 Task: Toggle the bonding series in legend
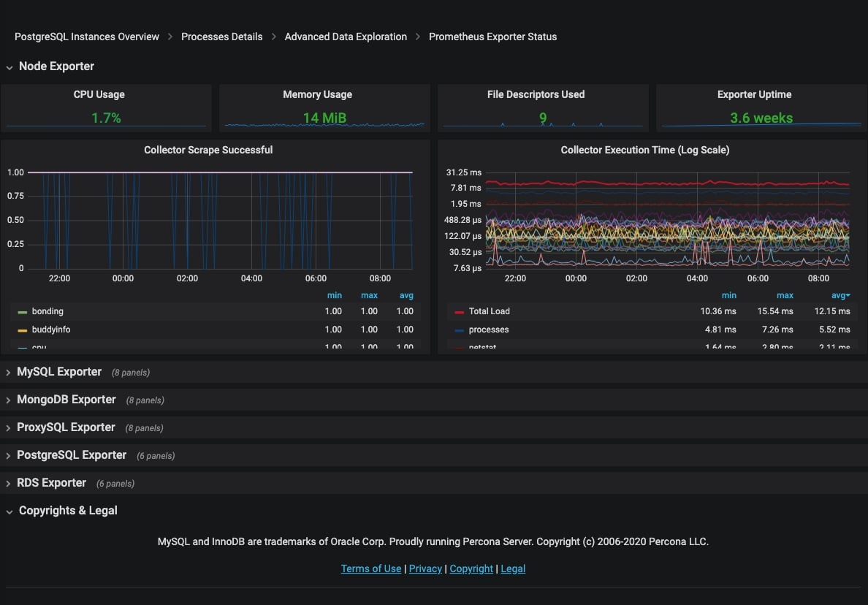click(47, 311)
